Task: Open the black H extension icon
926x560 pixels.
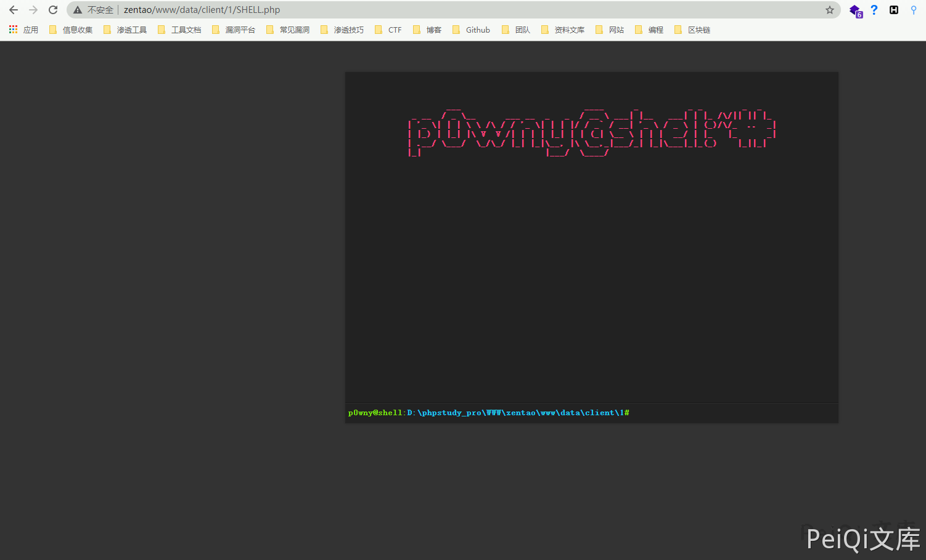Action: tap(894, 10)
